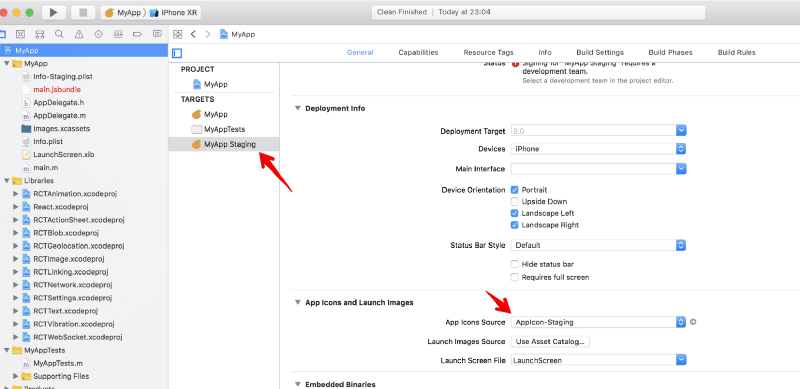Select React.xcodeproj in Libraries
800x389 pixels.
(61, 207)
